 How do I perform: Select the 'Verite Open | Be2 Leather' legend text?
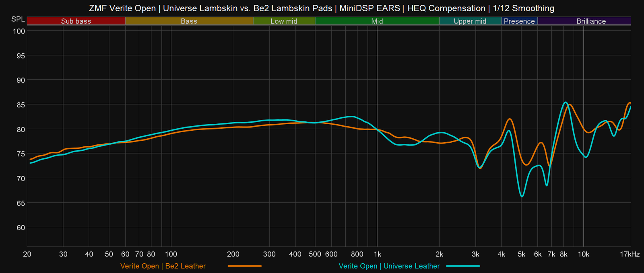tap(163, 266)
